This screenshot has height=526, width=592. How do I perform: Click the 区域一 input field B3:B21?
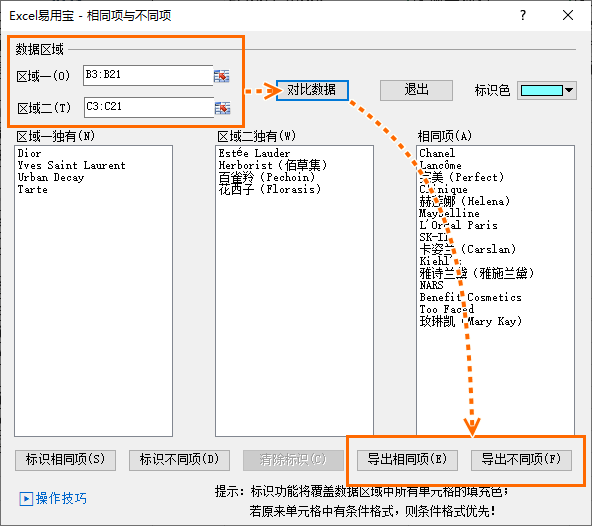coord(148,75)
